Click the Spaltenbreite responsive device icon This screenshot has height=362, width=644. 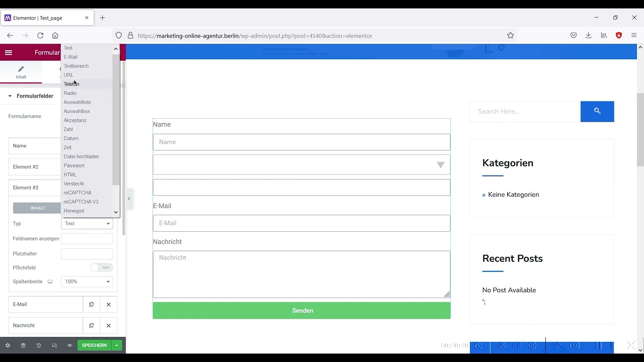click(50, 282)
